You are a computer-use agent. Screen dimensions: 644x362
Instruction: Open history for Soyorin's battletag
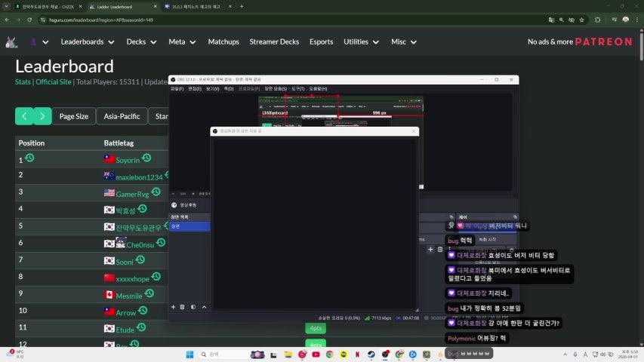pyautogui.click(x=146, y=158)
